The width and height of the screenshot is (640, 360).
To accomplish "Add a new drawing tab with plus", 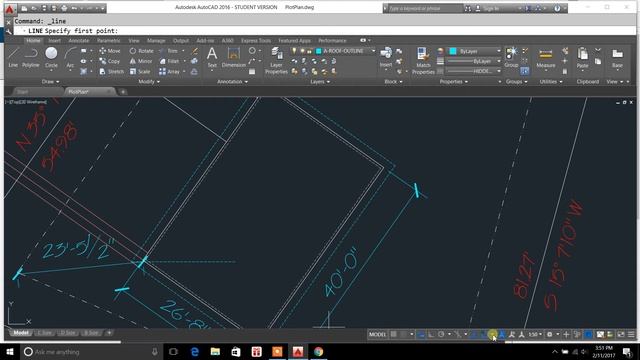I will 123,92.
